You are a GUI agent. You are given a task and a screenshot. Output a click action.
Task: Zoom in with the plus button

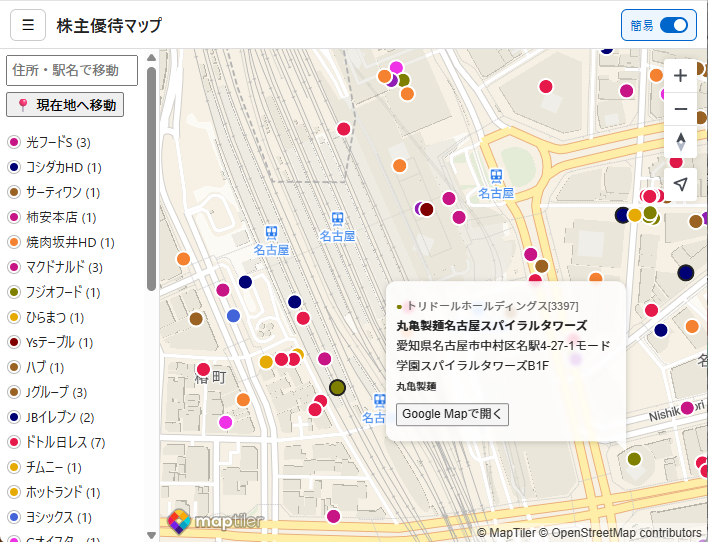[x=680, y=75]
